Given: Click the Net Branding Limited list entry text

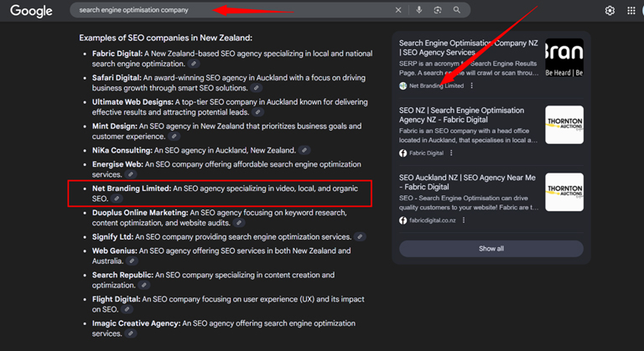Looking at the screenshot, I should pos(225,194).
